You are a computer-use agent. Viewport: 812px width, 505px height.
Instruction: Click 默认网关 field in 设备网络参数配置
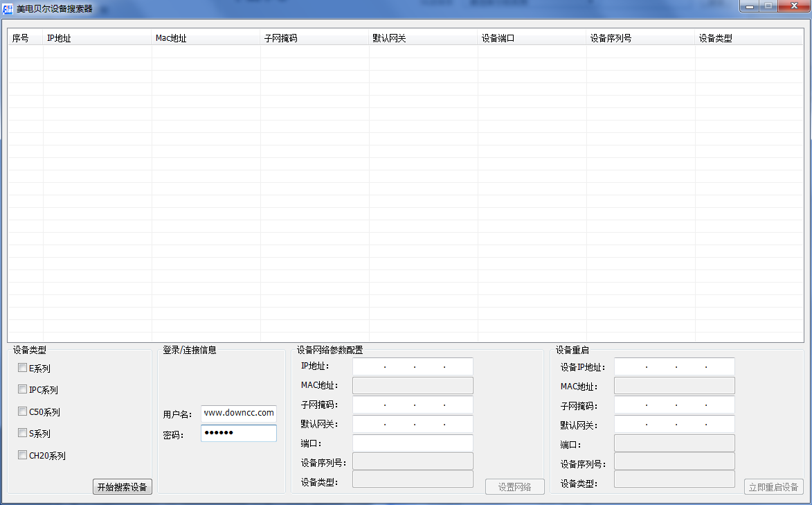(413, 424)
